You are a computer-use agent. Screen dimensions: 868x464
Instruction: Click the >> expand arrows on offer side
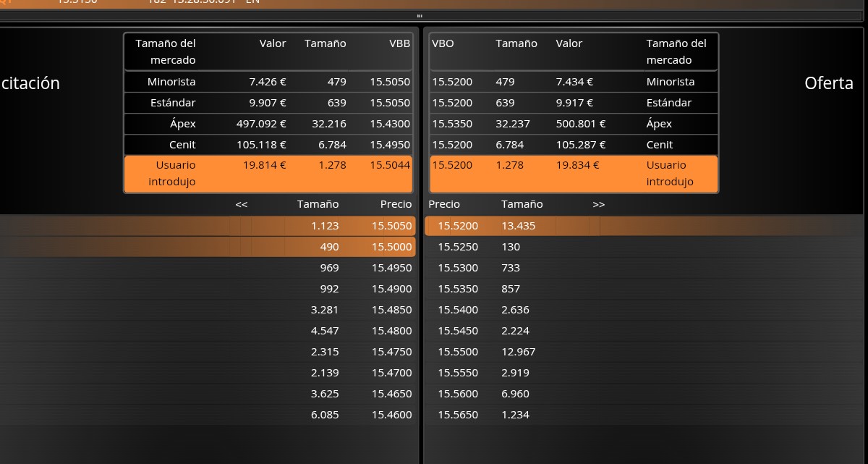click(598, 204)
